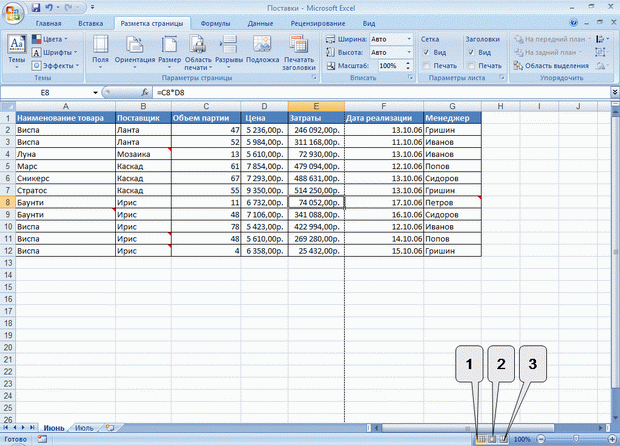
Task: Select row 8 header
Action: pyautogui.click(x=8, y=202)
